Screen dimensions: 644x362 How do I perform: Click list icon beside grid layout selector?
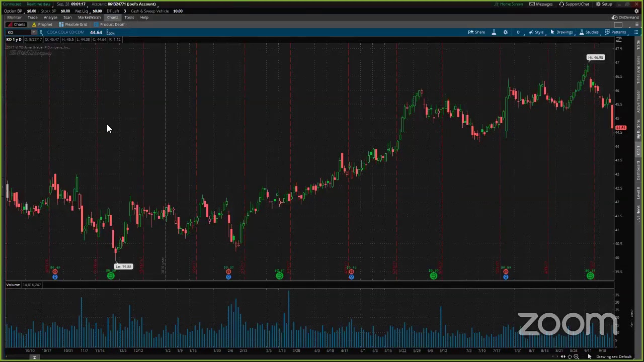click(636, 24)
